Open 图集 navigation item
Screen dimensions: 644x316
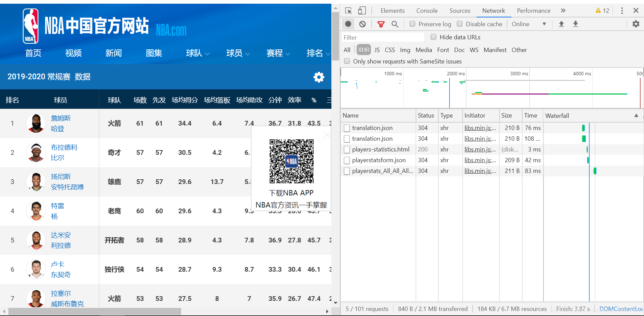[x=154, y=53]
